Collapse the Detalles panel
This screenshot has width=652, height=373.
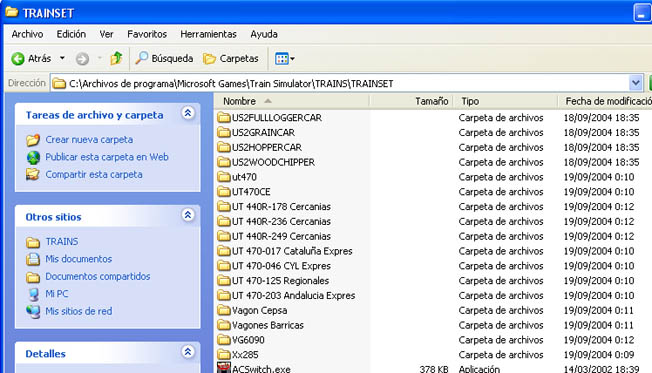tap(188, 352)
